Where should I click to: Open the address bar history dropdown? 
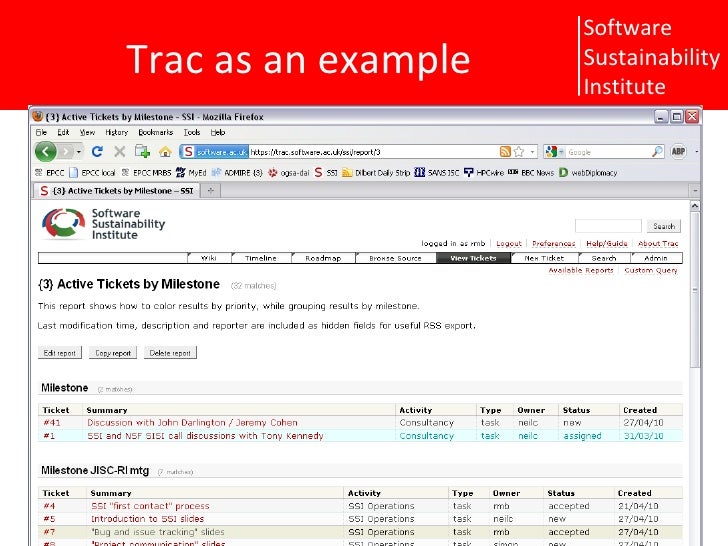click(x=532, y=152)
